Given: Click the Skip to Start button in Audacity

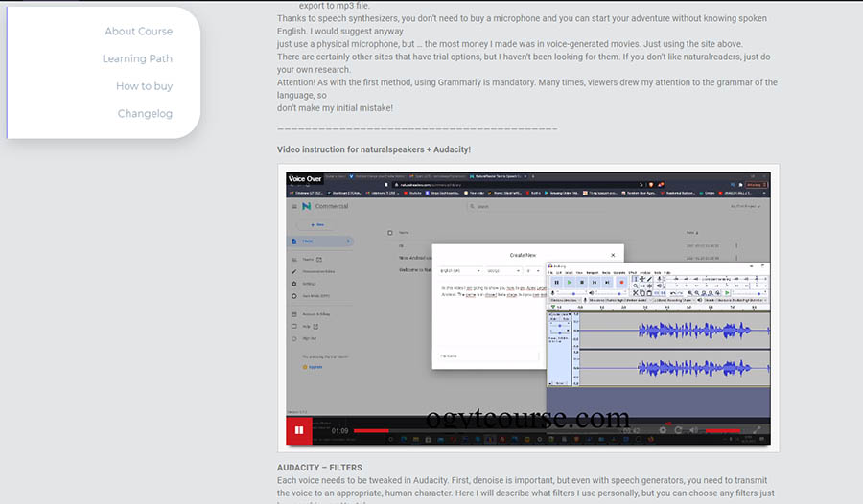Looking at the screenshot, I should click(x=595, y=283).
